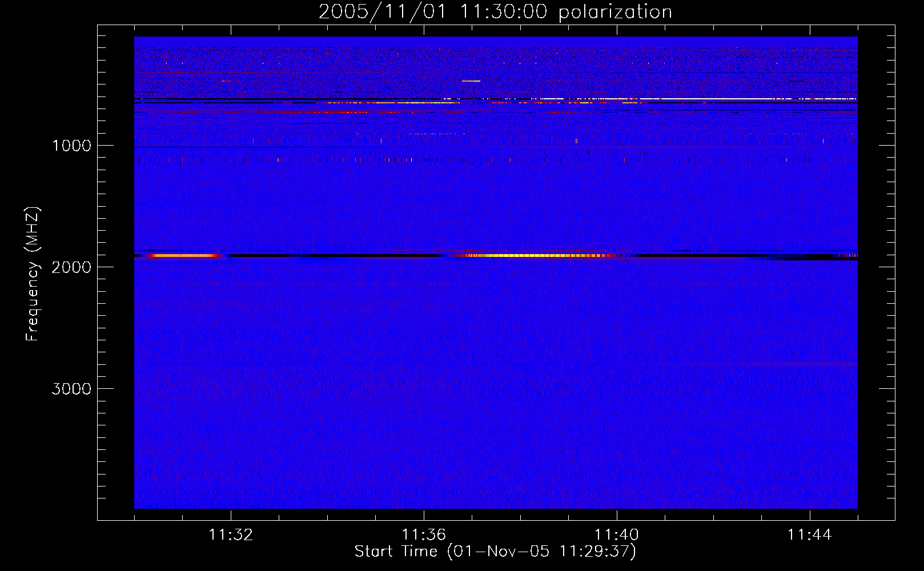Click the 11:32 time tick label
The width and height of the screenshot is (924, 571).
(231, 535)
